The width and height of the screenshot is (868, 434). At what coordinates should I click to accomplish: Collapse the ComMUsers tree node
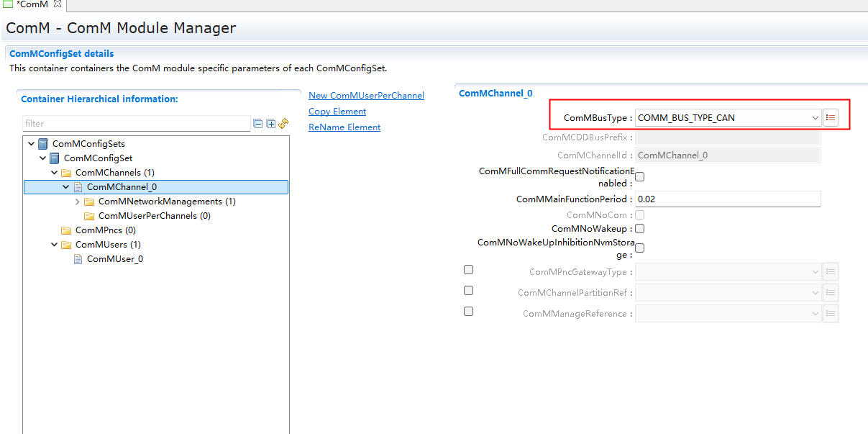point(55,245)
